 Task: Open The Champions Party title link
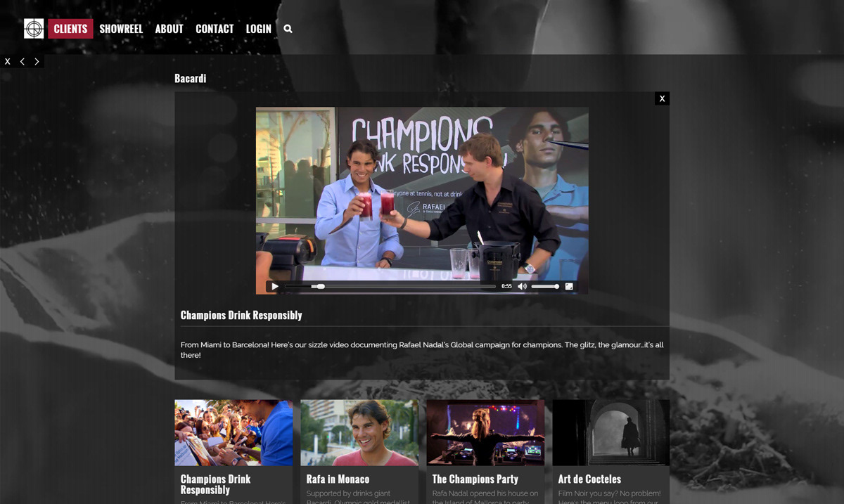click(x=475, y=479)
